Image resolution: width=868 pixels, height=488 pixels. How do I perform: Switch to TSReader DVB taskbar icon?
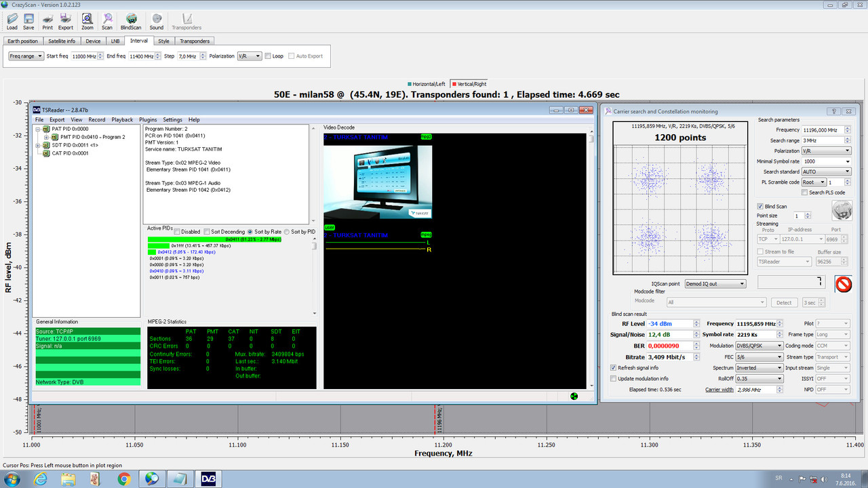click(209, 479)
